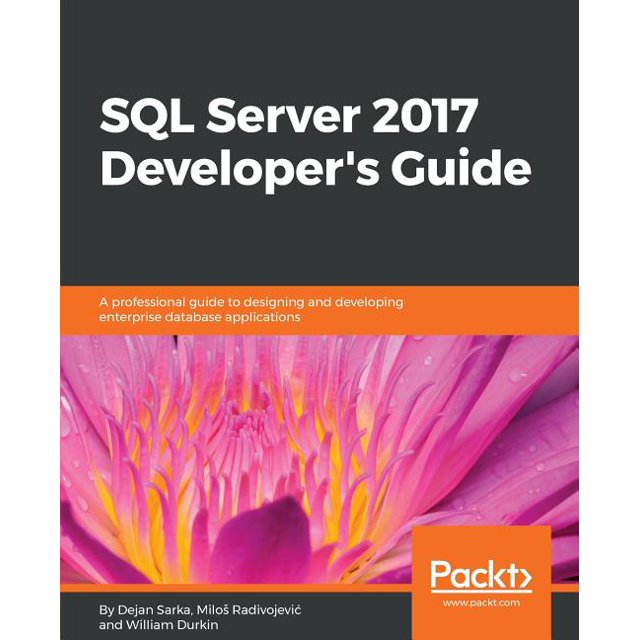Select author name Dejan Sarka
Viewport: 640px width, 640px height.
pyautogui.click(x=135, y=607)
